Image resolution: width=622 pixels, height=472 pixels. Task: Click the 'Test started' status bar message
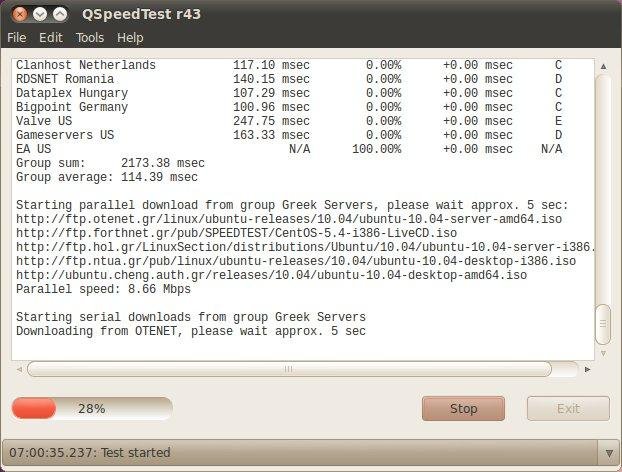point(90,453)
